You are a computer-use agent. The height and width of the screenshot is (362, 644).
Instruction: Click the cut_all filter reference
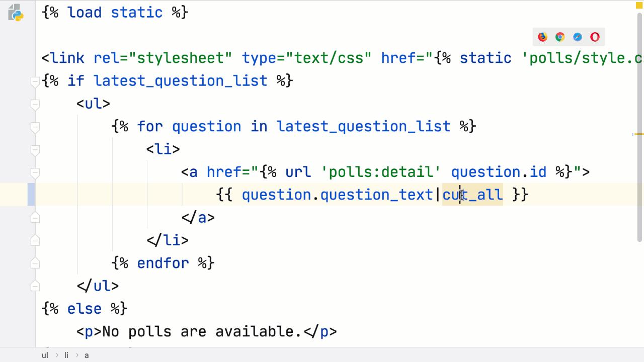(472, 195)
